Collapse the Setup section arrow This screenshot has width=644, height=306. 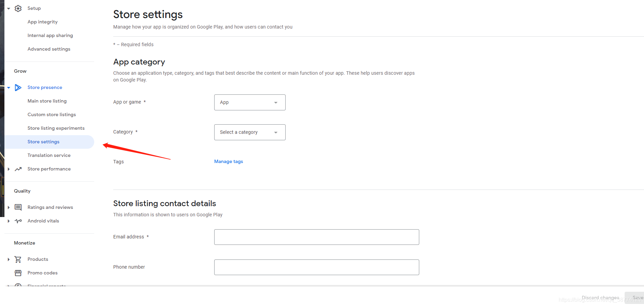(x=9, y=8)
